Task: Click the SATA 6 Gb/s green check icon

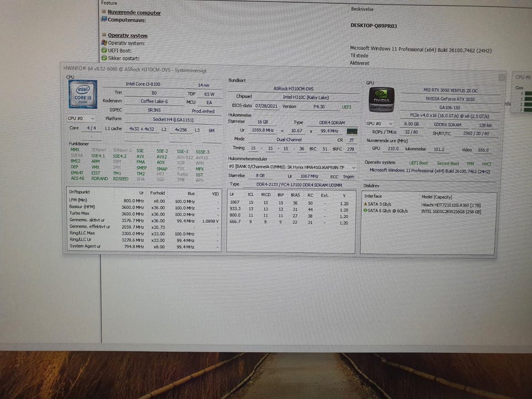Action: [x=365, y=211]
